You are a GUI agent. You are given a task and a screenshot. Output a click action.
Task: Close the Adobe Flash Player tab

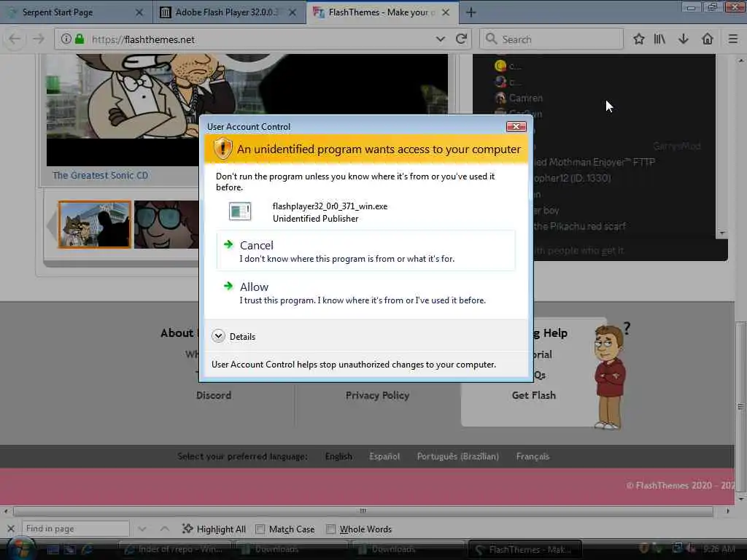click(293, 12)
